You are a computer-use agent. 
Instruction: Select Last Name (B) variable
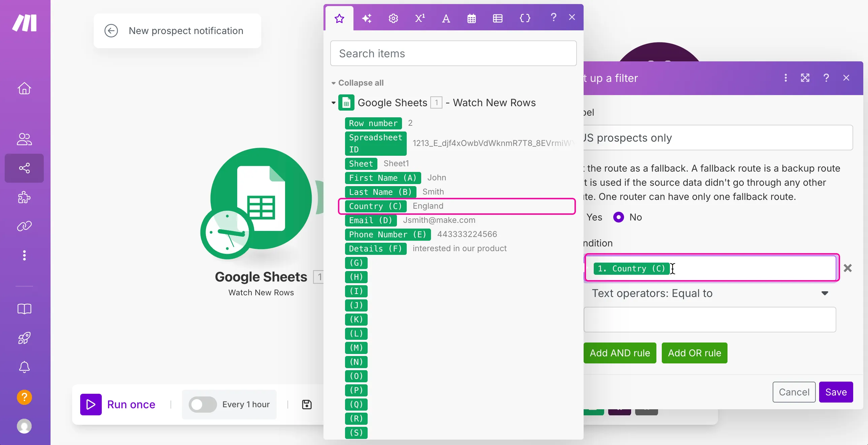[380, 192]
